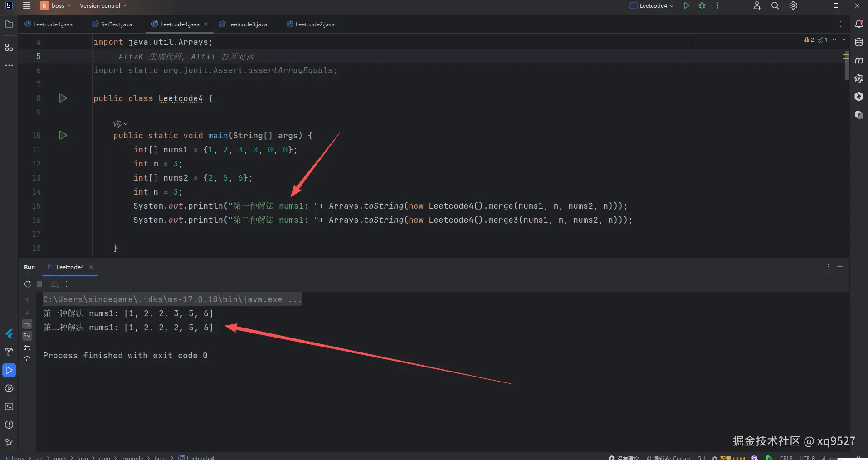Click the 5:1 caret position widget

tap(702, 458)
